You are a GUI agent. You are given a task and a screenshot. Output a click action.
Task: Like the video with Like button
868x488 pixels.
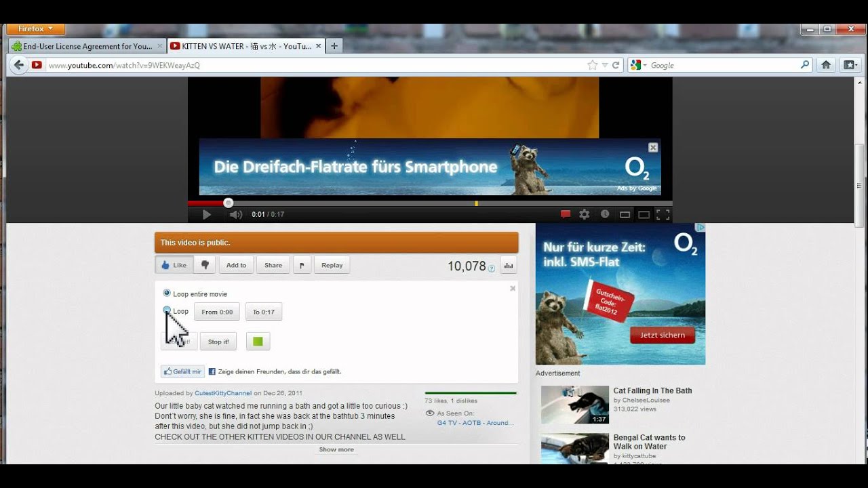point(174,265)
